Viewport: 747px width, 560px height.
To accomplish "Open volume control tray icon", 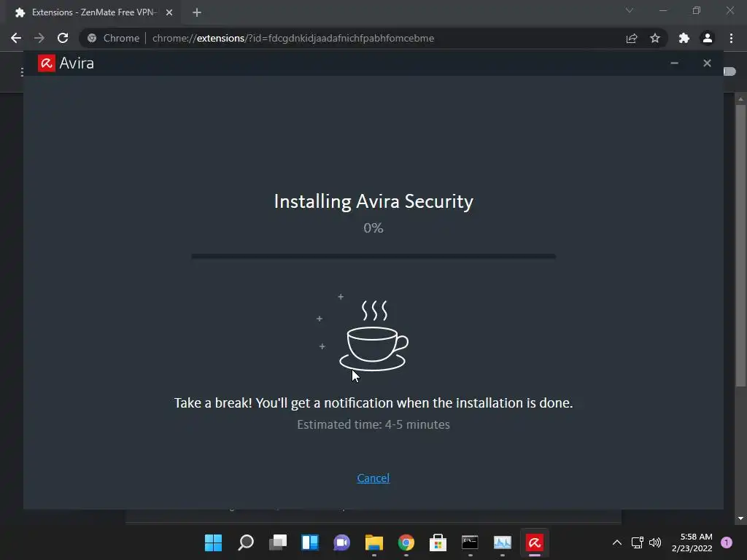I will coord(655,542).
